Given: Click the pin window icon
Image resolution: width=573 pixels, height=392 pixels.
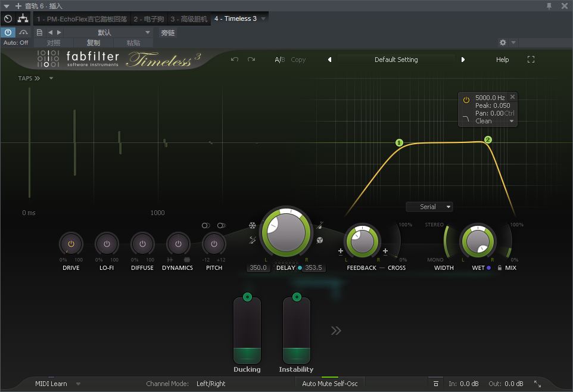Looking at the screenshot, I should (x=549, y=6).
